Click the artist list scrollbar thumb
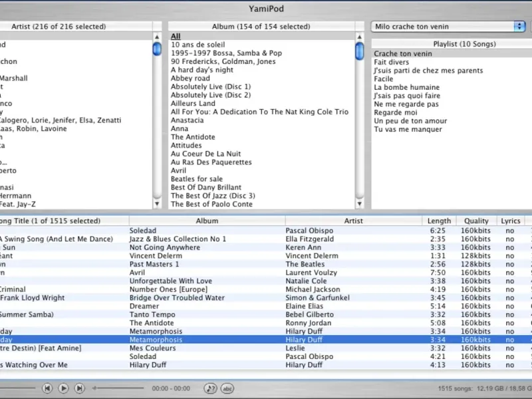This screenshot has height=399, width=532. pyautogui.click(x=157, y=49)
